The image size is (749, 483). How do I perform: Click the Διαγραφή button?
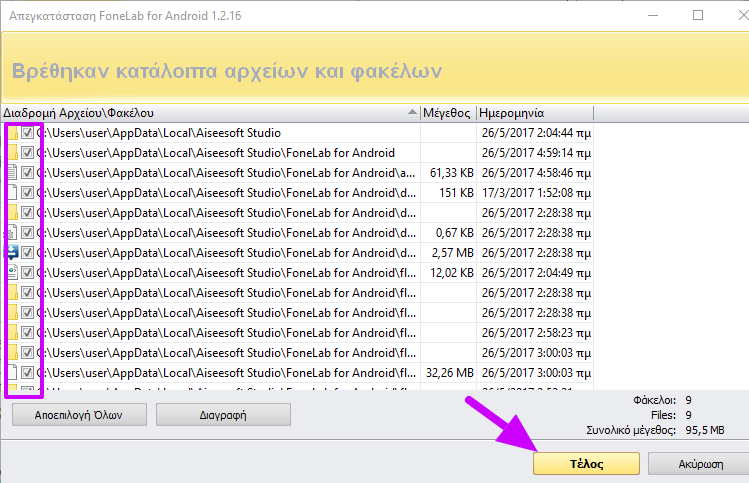tap(223, 415)
